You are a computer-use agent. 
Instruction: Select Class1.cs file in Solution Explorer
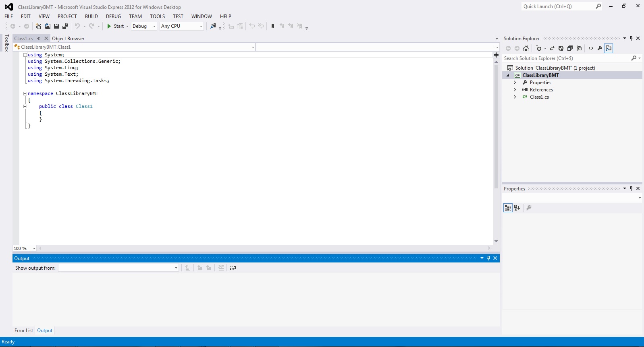tap(539, 97)
